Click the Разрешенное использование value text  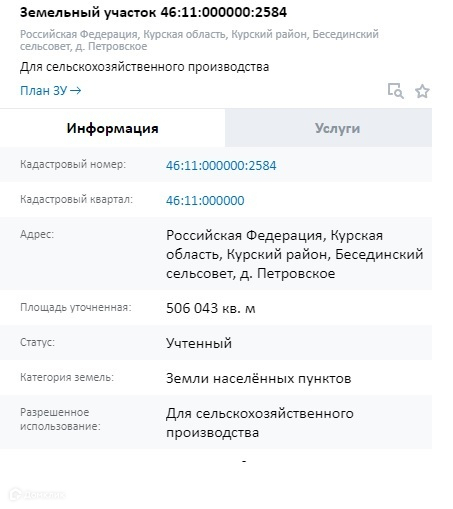(x=260, y=423)
